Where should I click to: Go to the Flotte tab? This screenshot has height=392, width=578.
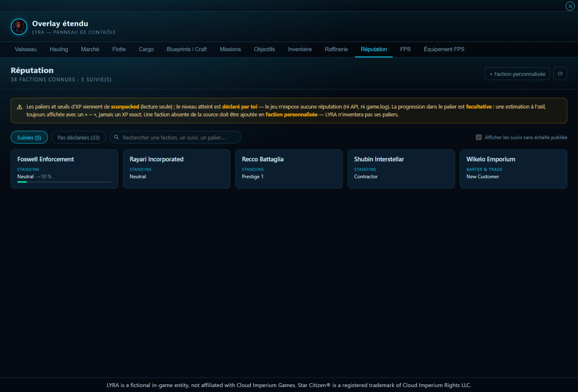(119, 49)
